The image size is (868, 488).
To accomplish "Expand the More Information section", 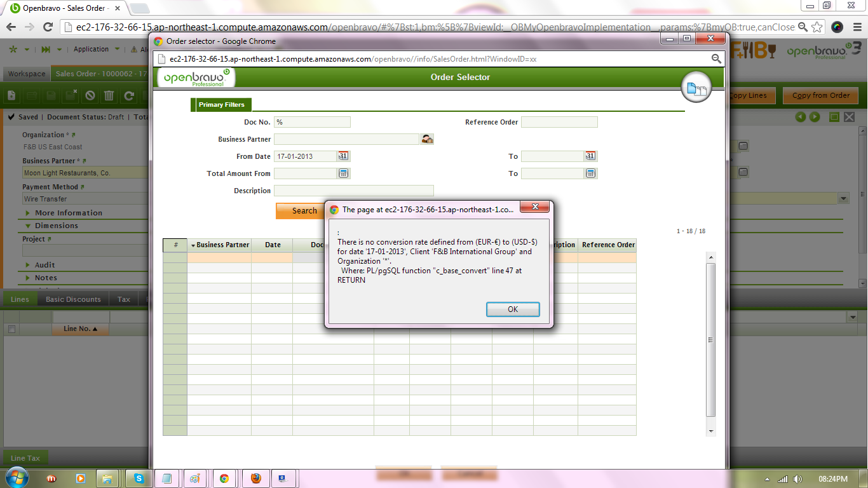I will [68, 213].
